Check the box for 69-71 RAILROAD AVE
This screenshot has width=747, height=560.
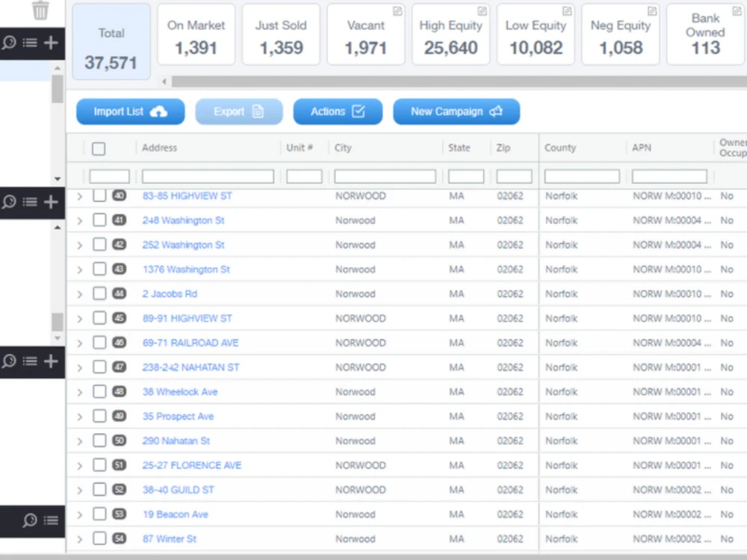click(x=99, y=343)
